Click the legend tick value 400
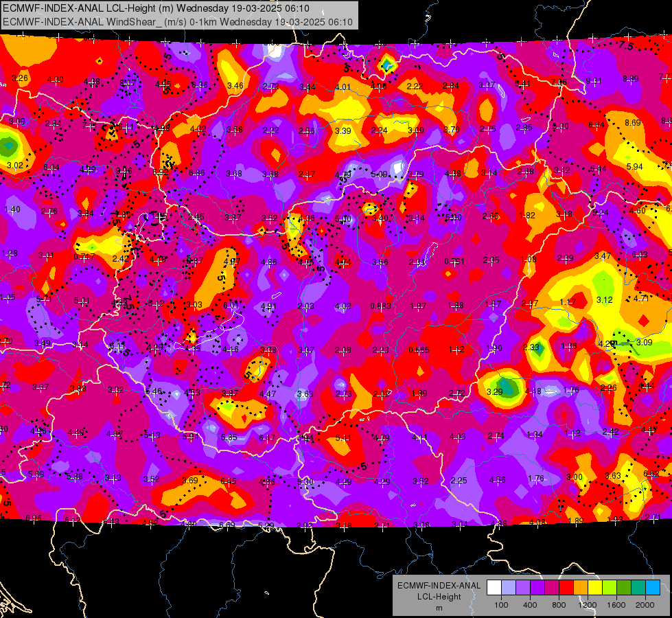 [x=530, y=605]
